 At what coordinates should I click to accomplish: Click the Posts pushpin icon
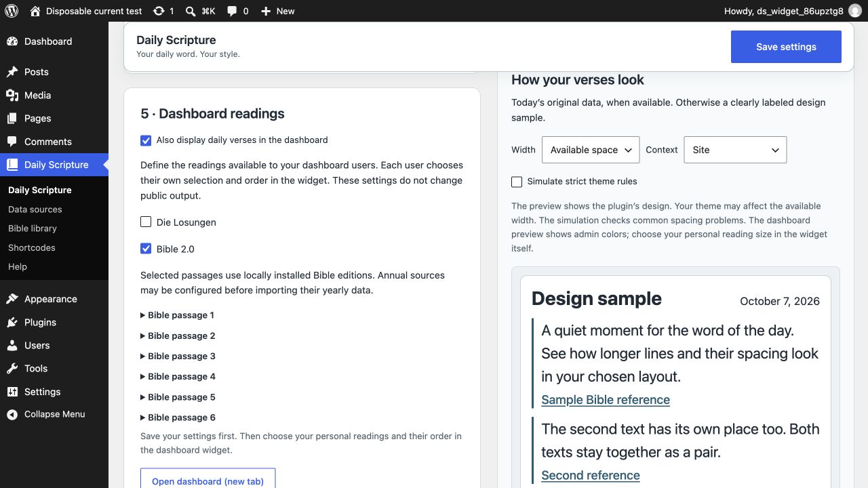click(x=12, y=72)
